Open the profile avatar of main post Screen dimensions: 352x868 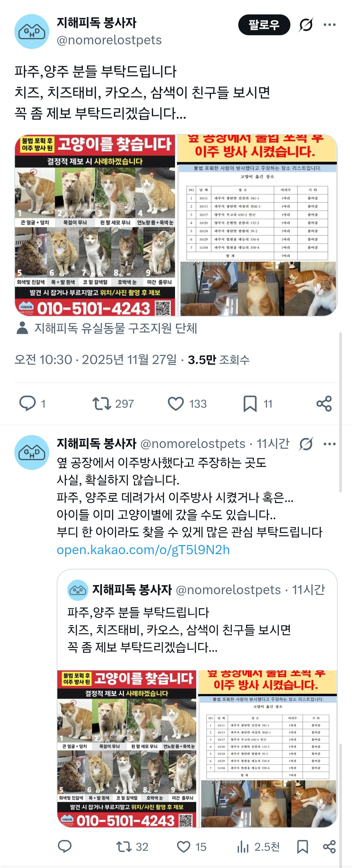(32, 31)
